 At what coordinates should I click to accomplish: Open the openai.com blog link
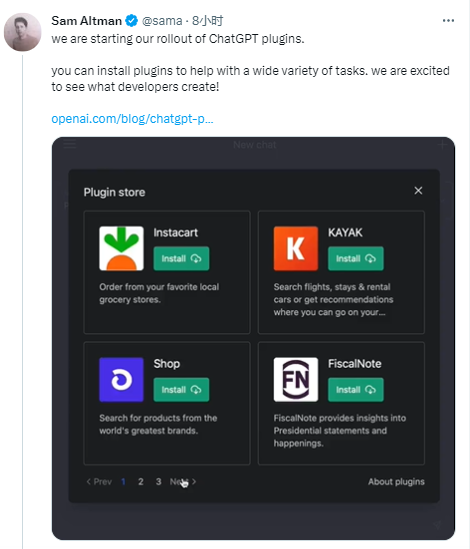(x=132, y=119)
